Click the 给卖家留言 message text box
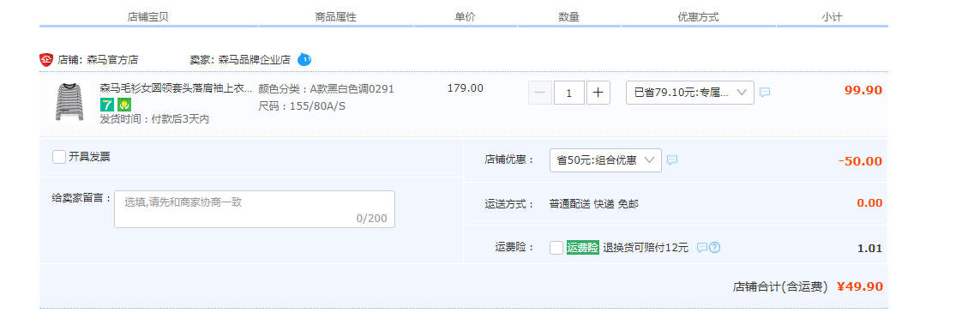 pyautogui.click(x=255, y=209)
